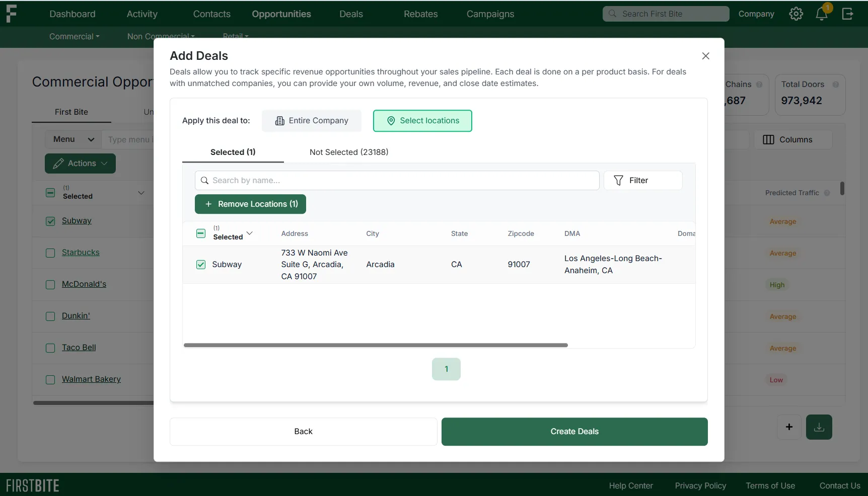868x496 pixels.
Task: Choose Select locations option
Action: [x=422, y=121]
